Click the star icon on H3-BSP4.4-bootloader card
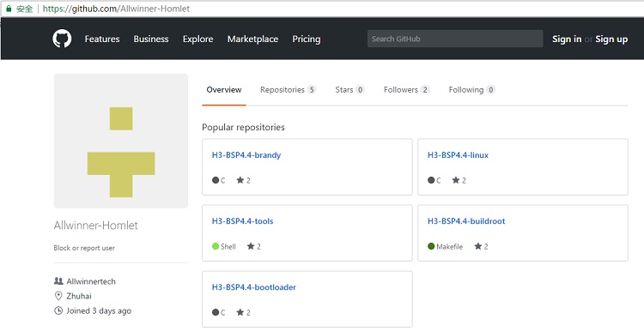Image resolution: width=644 pixels, height=331 pixels. [240, 312]
